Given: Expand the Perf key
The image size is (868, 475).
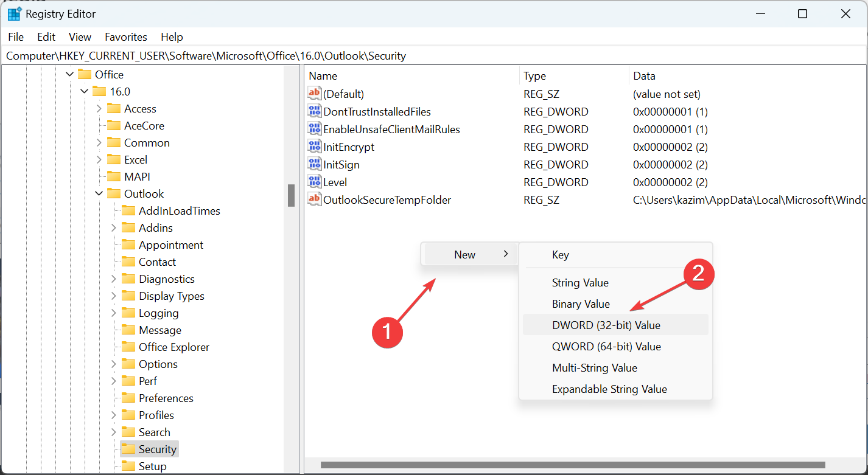Looking at the screenshot, I should coord(113,381).
